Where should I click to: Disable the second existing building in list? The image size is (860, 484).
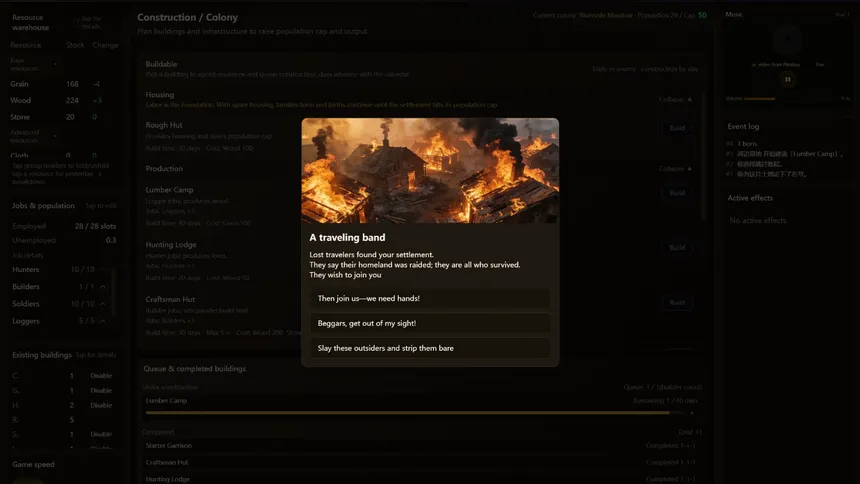click(101, 391)
